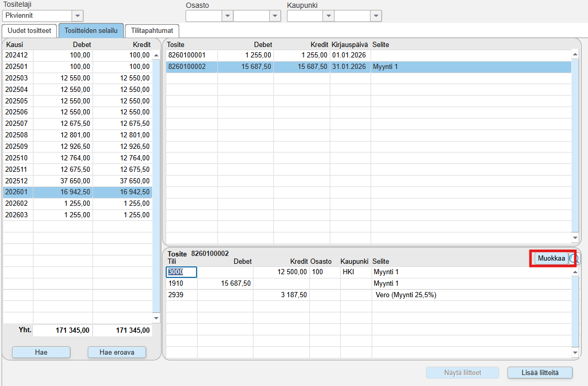Click the Selite text Vero (Myynti 25,5%)

click(x=406, y=295)
